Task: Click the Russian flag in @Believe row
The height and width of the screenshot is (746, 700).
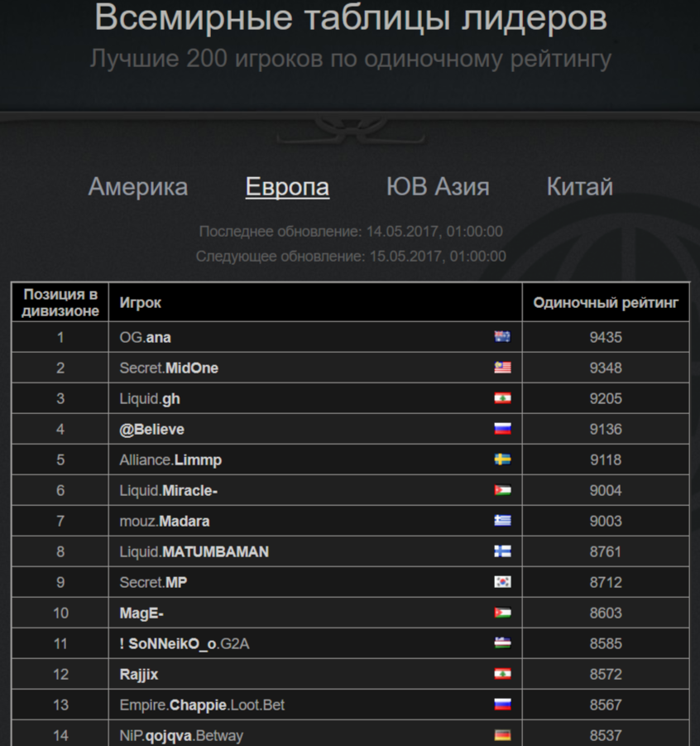Action: [x=502, y=429]
